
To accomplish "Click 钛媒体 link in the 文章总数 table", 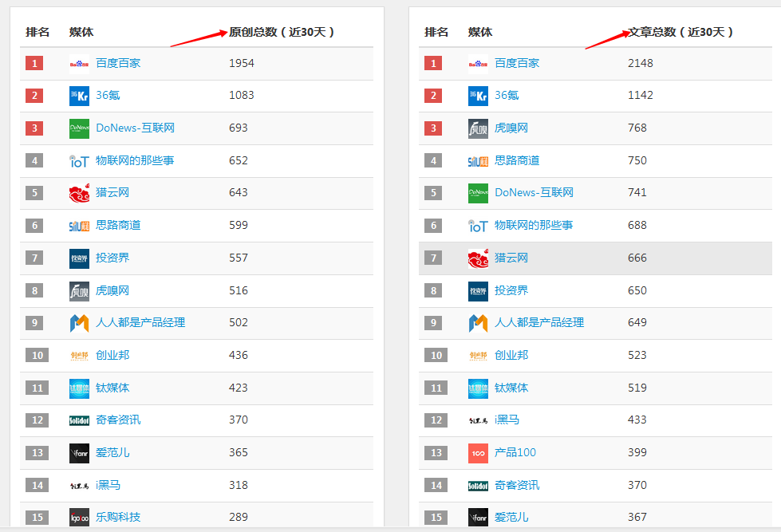I will [x=511, y=388].
